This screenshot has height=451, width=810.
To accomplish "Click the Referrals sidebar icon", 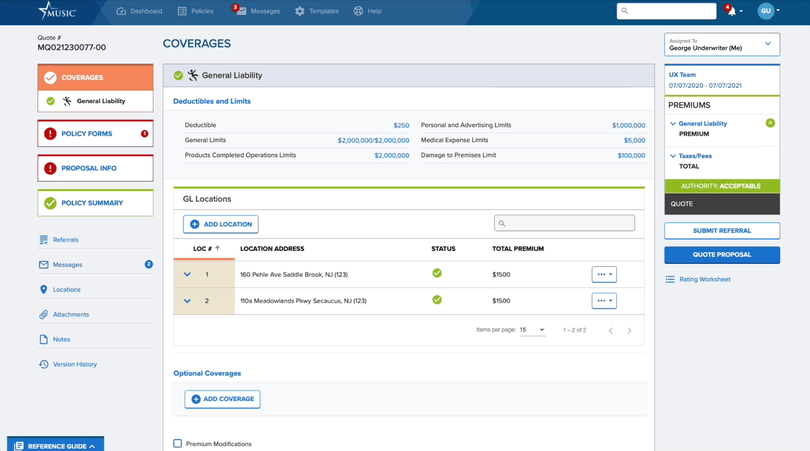I will pos(43,240).
